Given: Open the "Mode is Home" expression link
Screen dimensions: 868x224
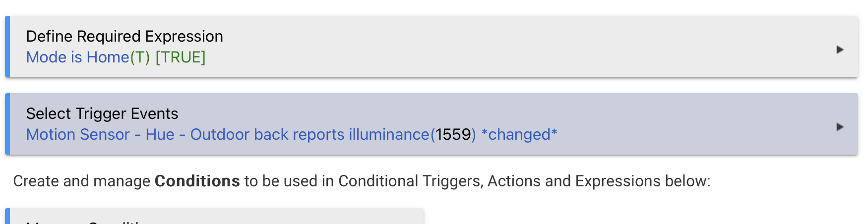Looking at the screenshot, I should [77, 57].
